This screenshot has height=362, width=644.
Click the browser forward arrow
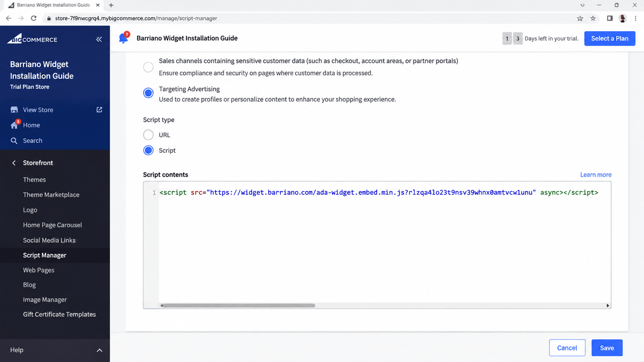21,18
